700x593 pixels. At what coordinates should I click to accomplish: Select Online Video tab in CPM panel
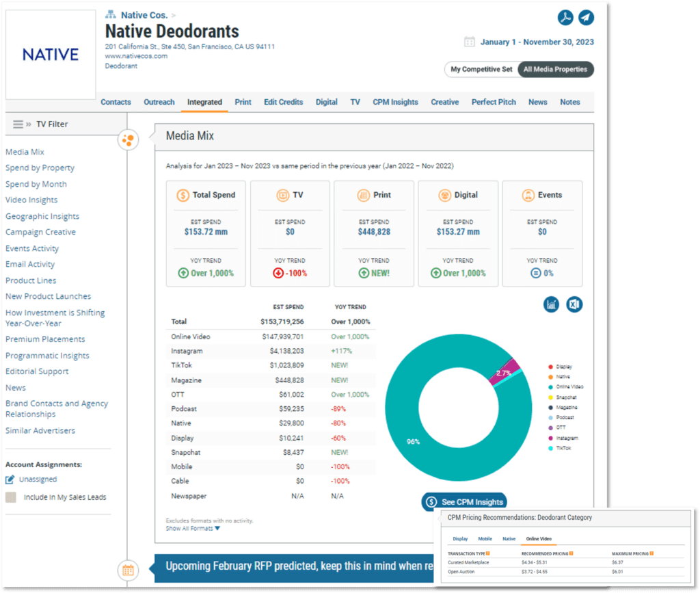coord(539,538)
